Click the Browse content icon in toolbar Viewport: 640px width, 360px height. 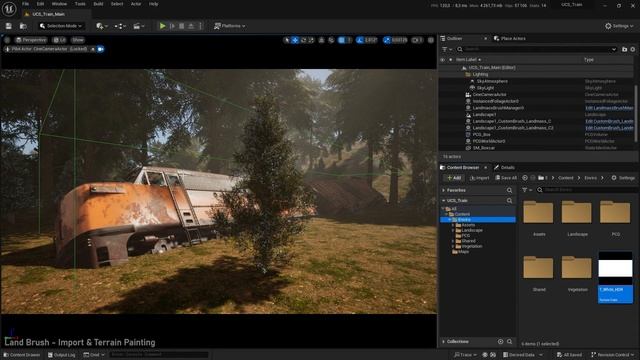click(23, 26)
